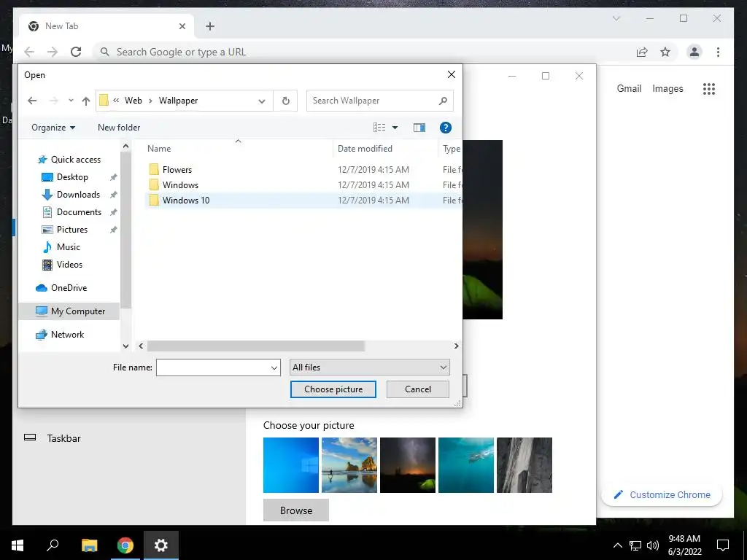Click Choose picture button

tap(333, 389)
